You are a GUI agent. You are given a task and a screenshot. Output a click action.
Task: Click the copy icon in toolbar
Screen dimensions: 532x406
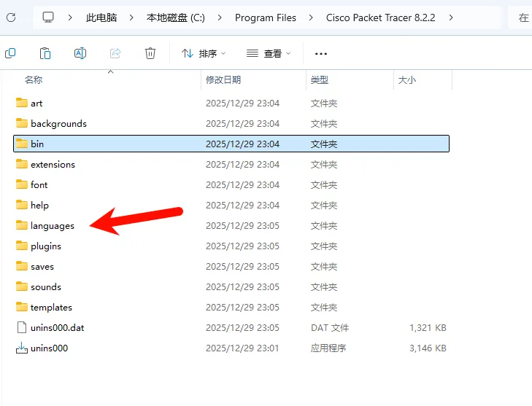pyautogui.click(x=10, y=53)
